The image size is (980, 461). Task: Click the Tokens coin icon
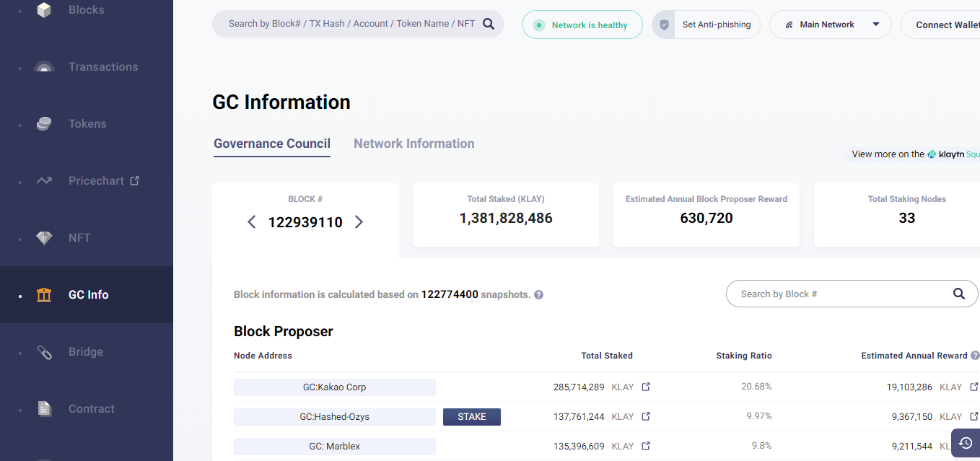click(44, 123)
